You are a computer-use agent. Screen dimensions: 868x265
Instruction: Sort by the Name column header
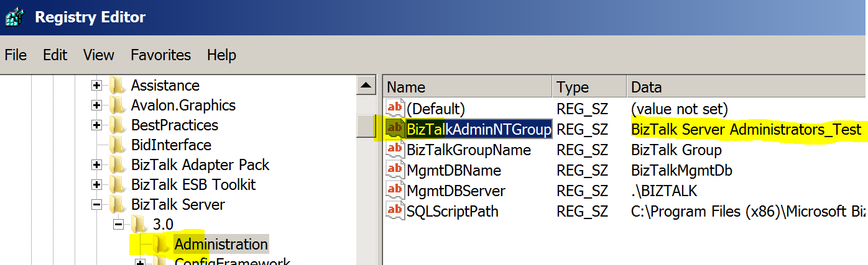468,87
